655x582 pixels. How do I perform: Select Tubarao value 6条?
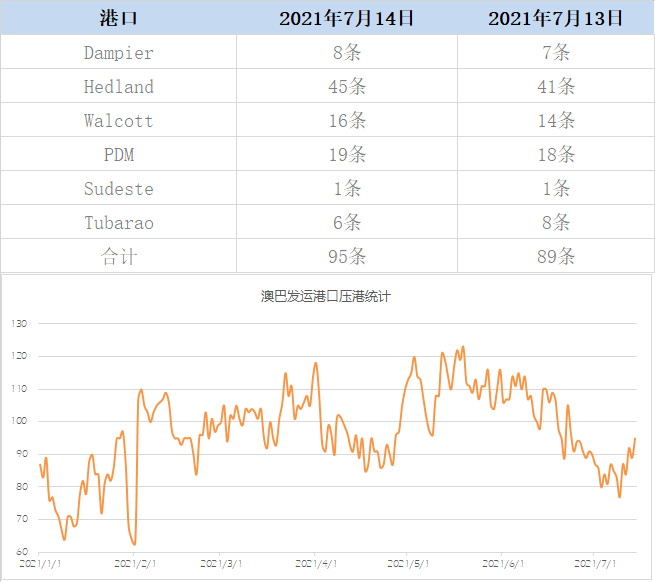(x=347, y=223)
